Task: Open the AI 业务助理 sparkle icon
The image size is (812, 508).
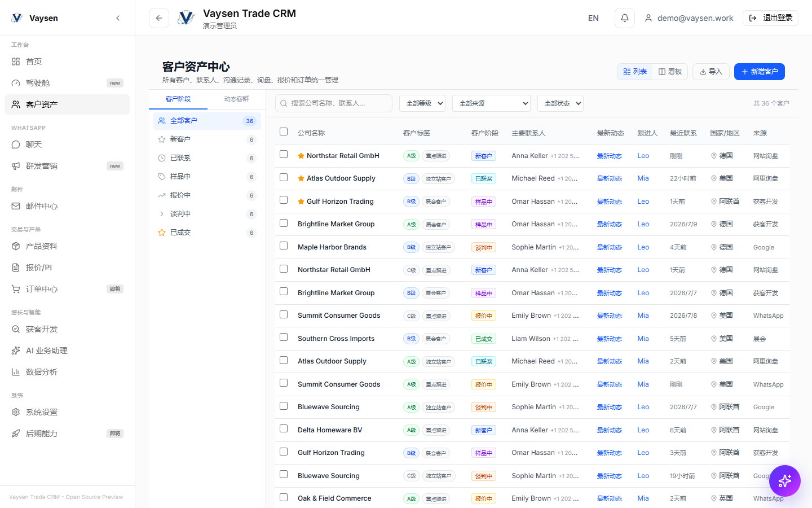Action: (16, 351)
